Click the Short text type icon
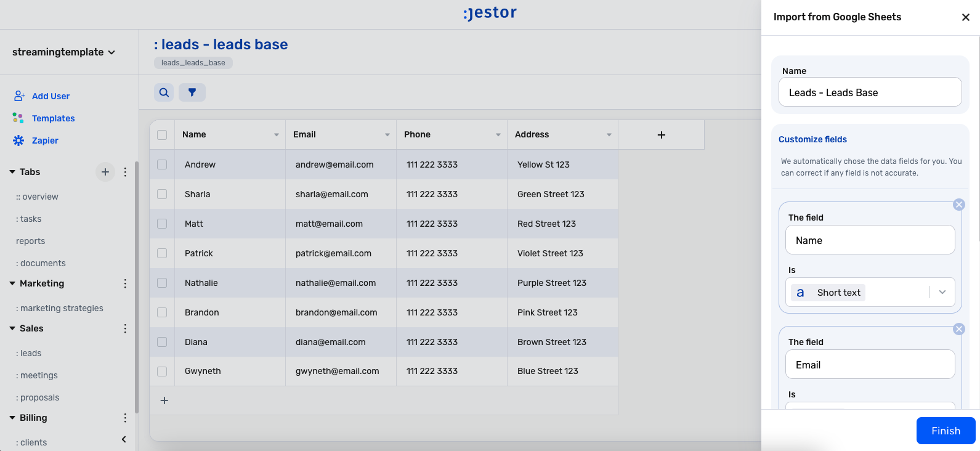This screenshot has height=451, width=980. click(x=800, y=293)
